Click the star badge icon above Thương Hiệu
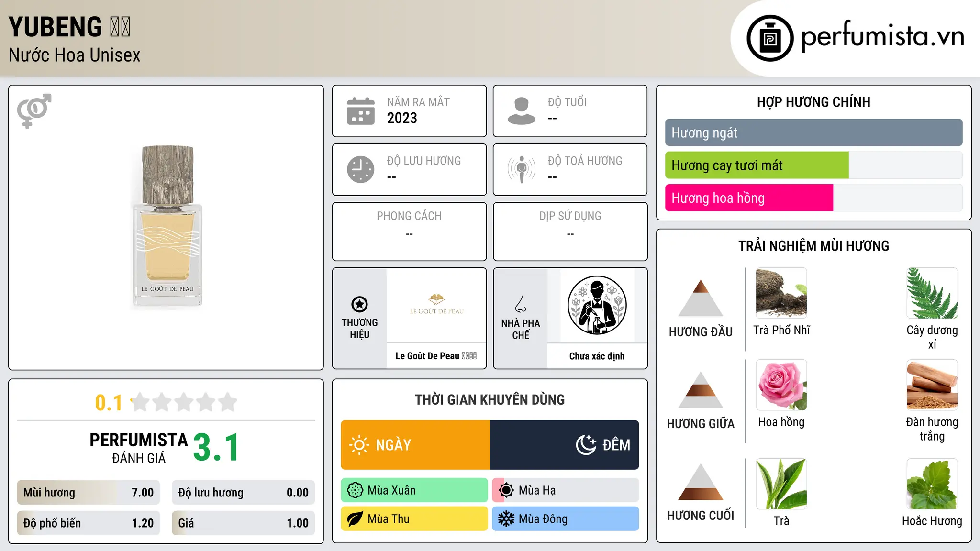980x551 pixels. point(359,304)
